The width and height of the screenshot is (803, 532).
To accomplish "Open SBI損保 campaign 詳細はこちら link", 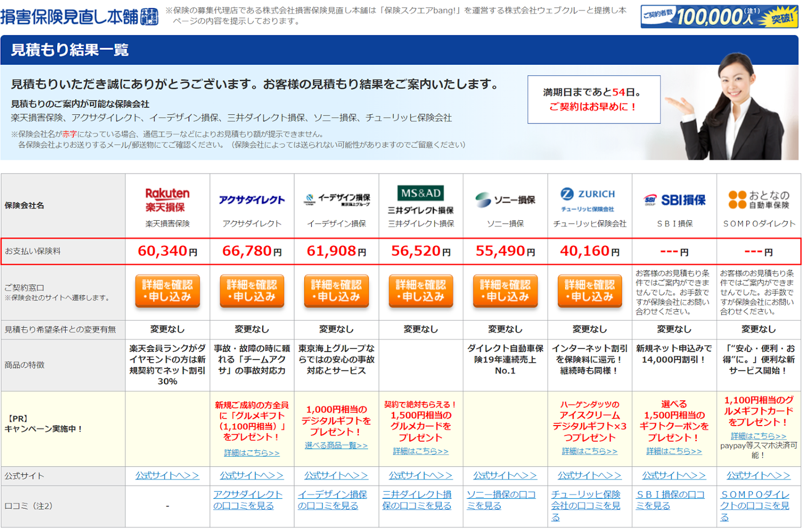I will pyautogui.click(x=674, y=451).
